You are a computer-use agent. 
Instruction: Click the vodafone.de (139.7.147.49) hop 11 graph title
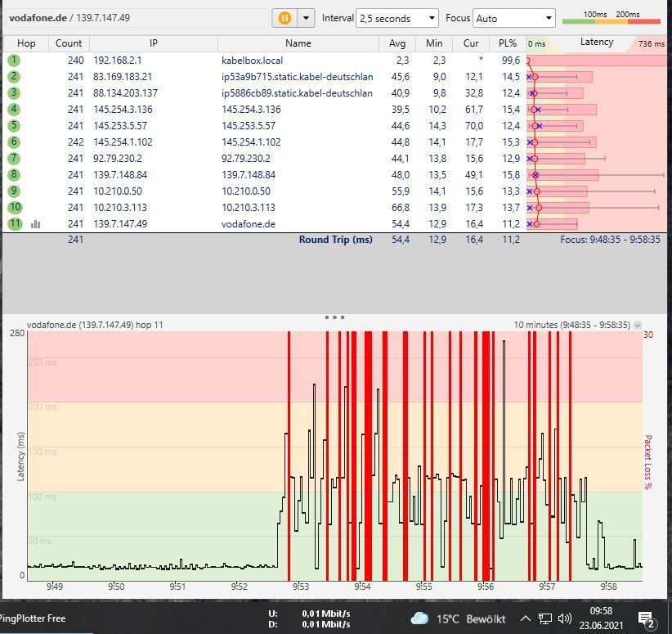point(95,325)
